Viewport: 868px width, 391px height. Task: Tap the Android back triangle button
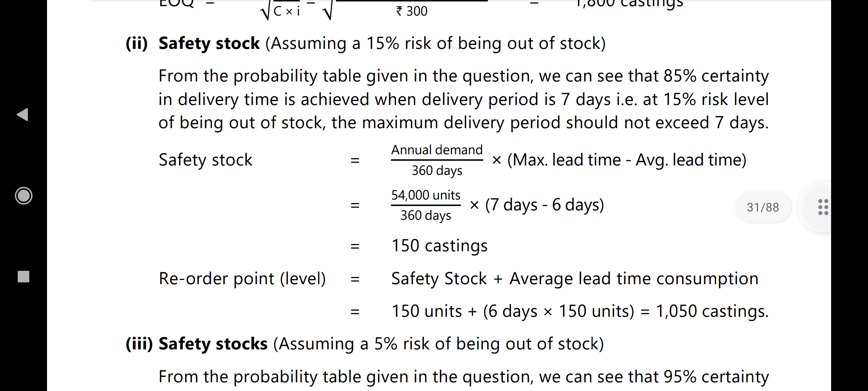pos(23,114)
